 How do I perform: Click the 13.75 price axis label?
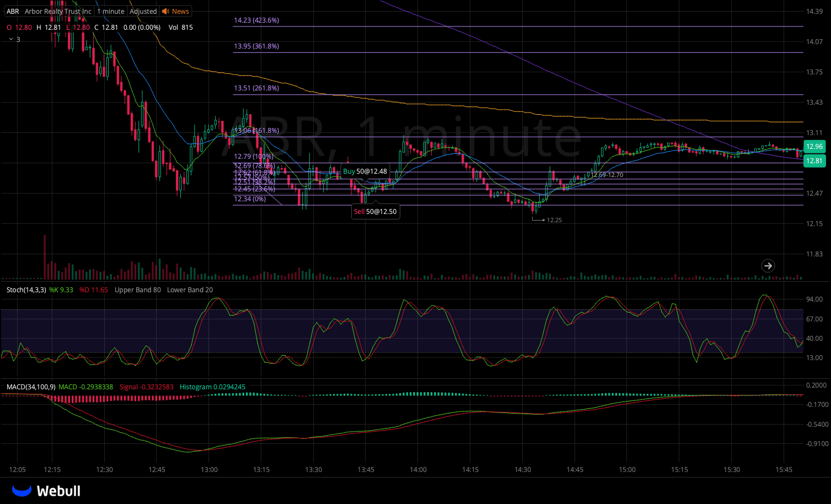point(814,72)
